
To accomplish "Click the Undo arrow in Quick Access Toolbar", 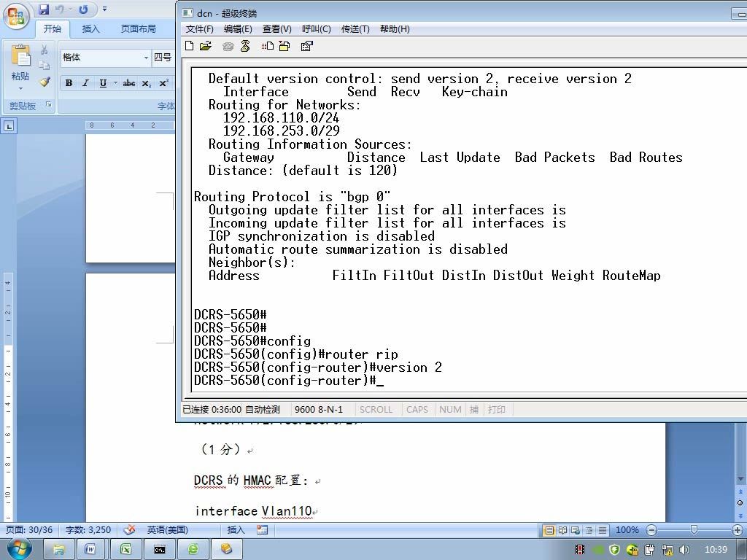I will (x=60, y=9).
